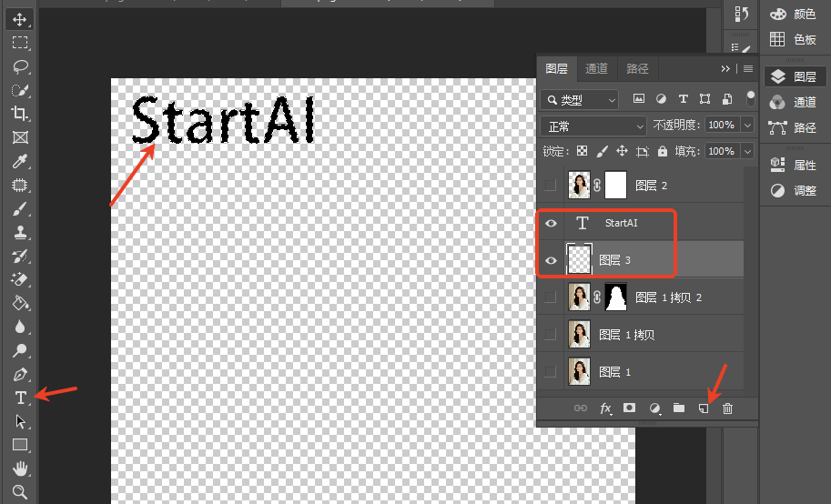Toggle lock image pixels
Image resolution: width=831 pixels, height=504 pixels.
click(x=602, y=152)
